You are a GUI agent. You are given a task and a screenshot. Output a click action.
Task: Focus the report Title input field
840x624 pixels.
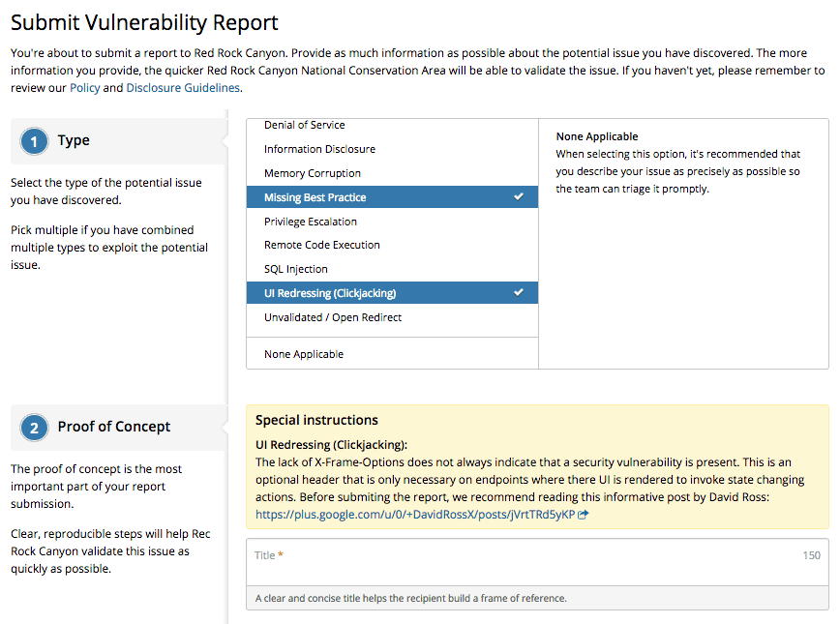tap(523, 556)
